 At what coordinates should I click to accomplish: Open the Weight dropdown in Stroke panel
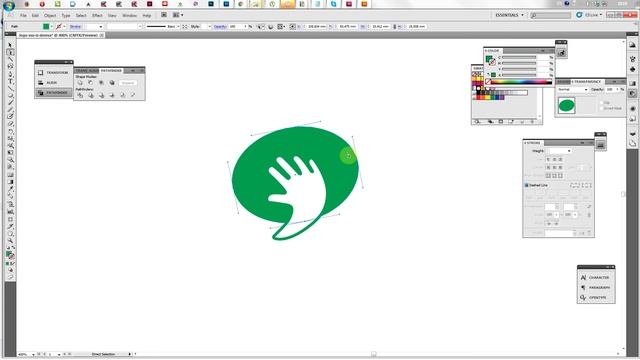[569, 151]
